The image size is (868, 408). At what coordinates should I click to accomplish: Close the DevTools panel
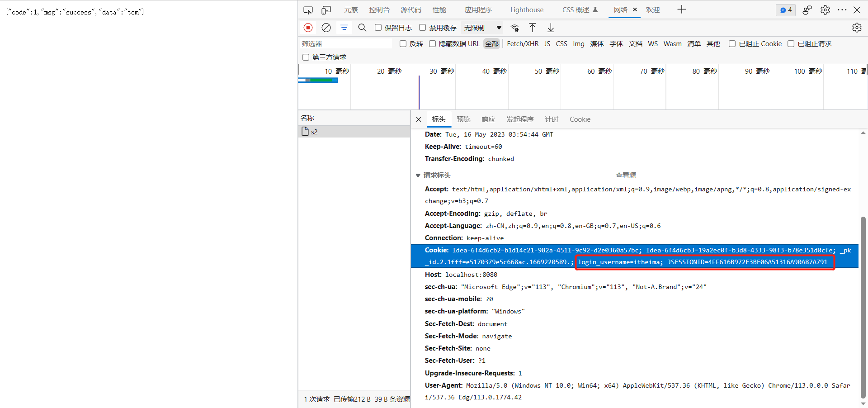(857, 10)
